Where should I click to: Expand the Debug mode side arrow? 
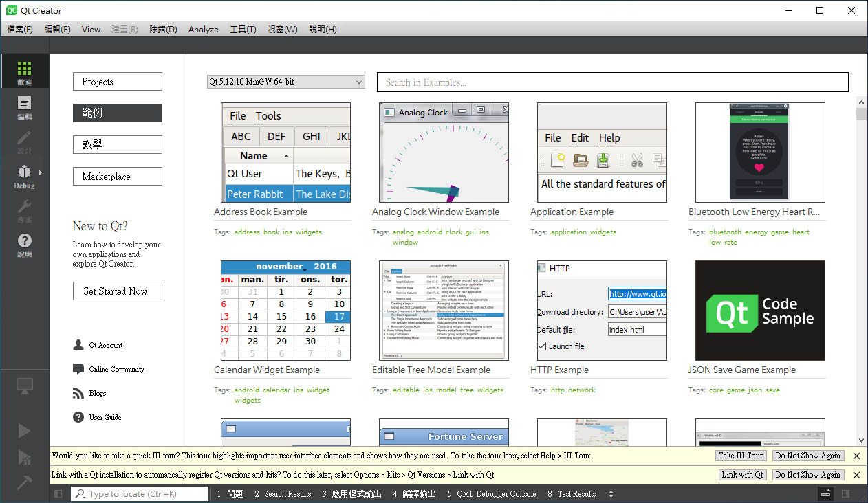tap(41, 172)
